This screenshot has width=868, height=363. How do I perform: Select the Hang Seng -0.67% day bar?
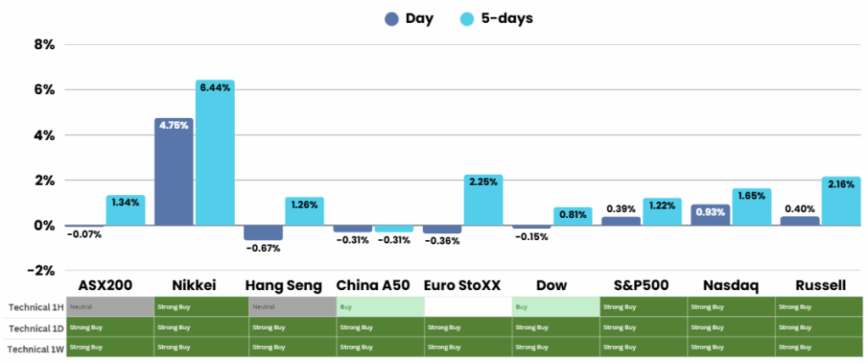point(263,232)
